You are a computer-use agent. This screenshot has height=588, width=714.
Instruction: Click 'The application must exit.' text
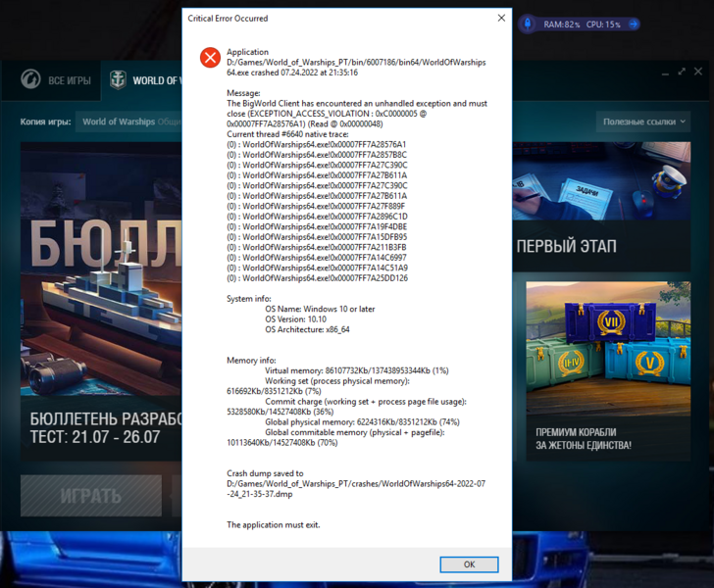(274, 524)
